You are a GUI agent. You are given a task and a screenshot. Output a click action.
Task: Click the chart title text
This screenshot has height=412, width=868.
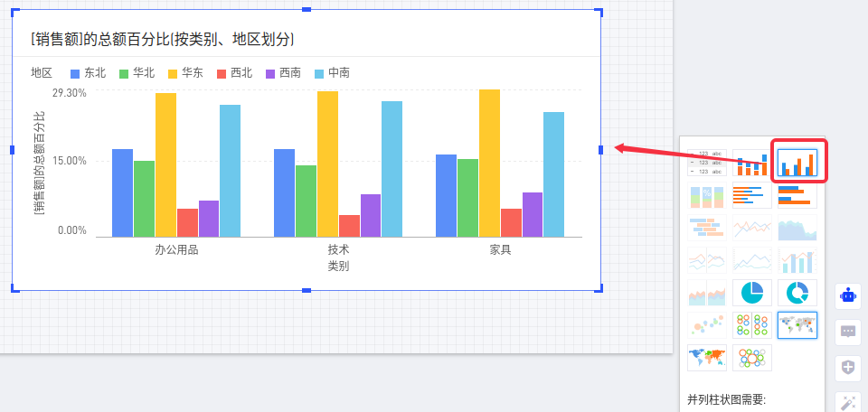(x=163, y=39)
